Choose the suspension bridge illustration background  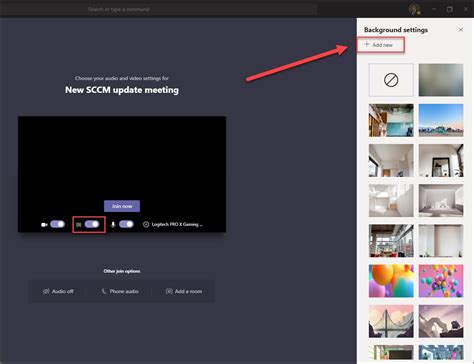point(391,321)
